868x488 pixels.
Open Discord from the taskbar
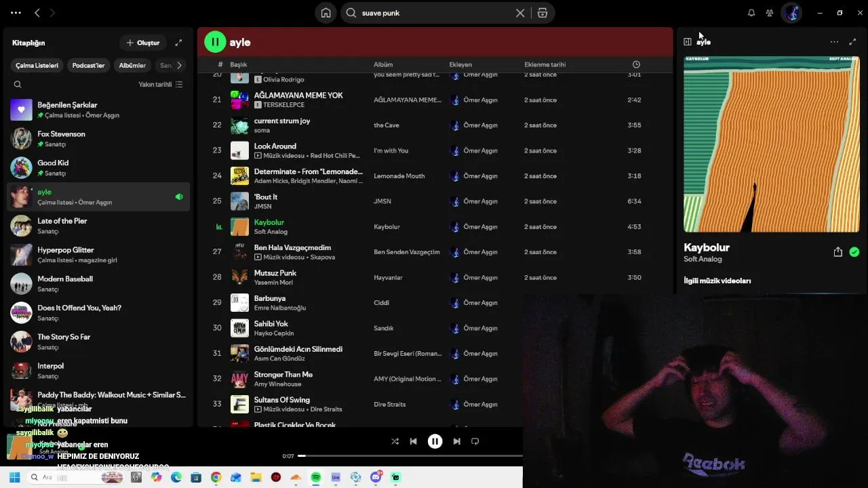(376, 478)
